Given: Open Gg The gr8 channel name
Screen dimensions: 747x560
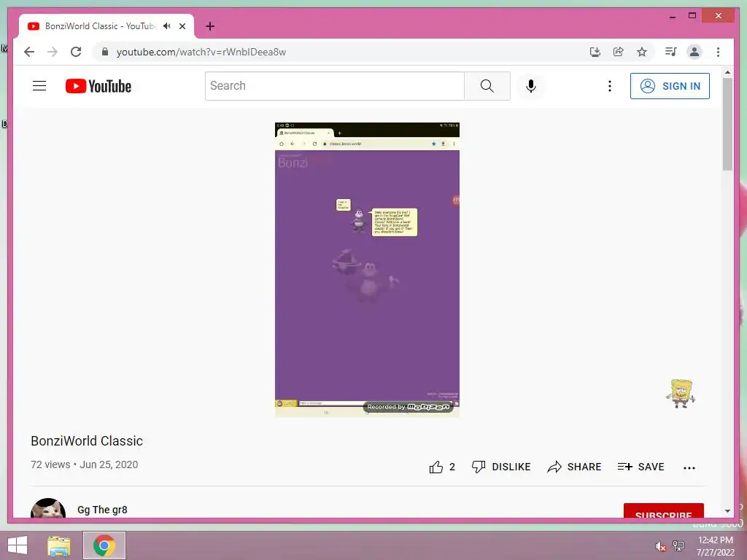Looking at the screenshot, I should click(102, 510).
